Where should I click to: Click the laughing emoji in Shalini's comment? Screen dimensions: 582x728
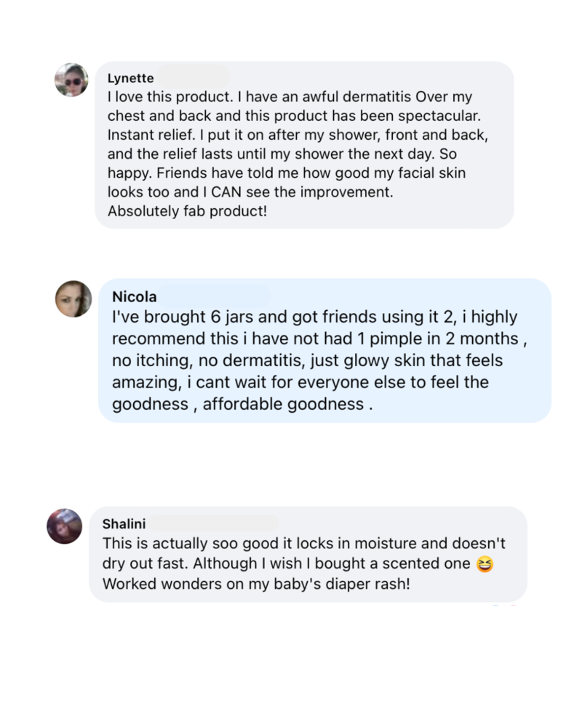tap(484, 564)
